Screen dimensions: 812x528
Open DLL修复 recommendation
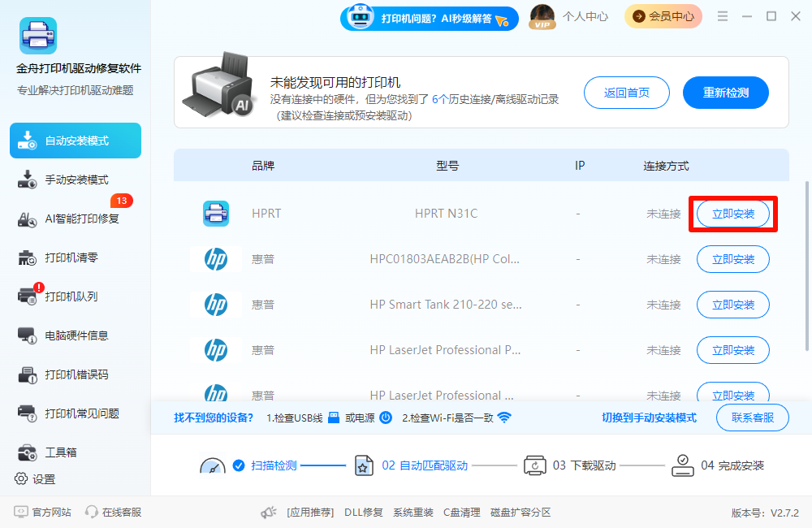point(364,513)
